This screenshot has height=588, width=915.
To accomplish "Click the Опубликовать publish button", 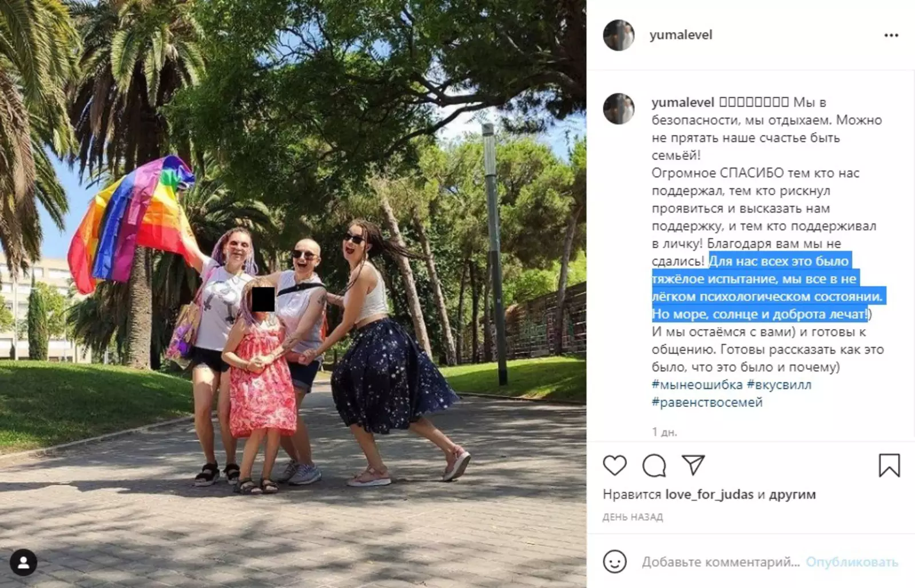I will coord(852,562).
